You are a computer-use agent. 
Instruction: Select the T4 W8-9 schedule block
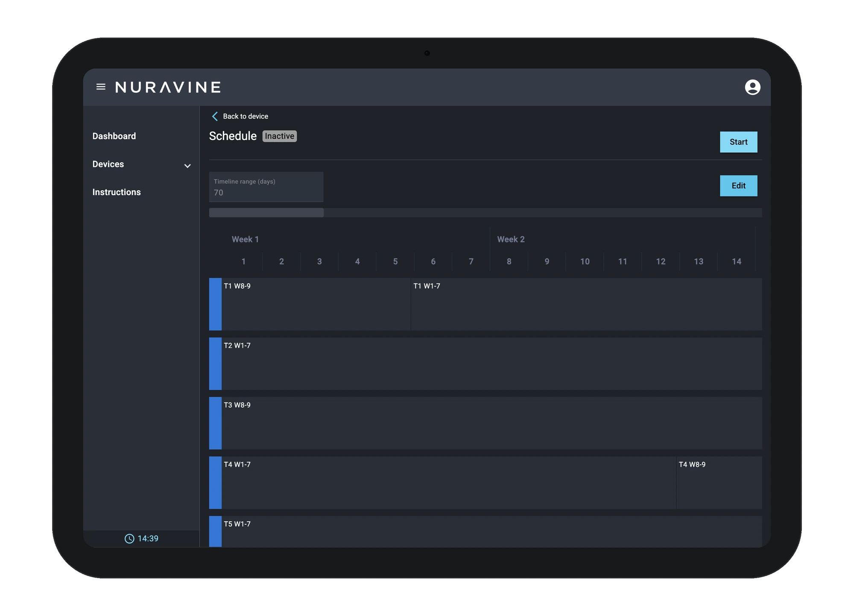tap(719, 483)
